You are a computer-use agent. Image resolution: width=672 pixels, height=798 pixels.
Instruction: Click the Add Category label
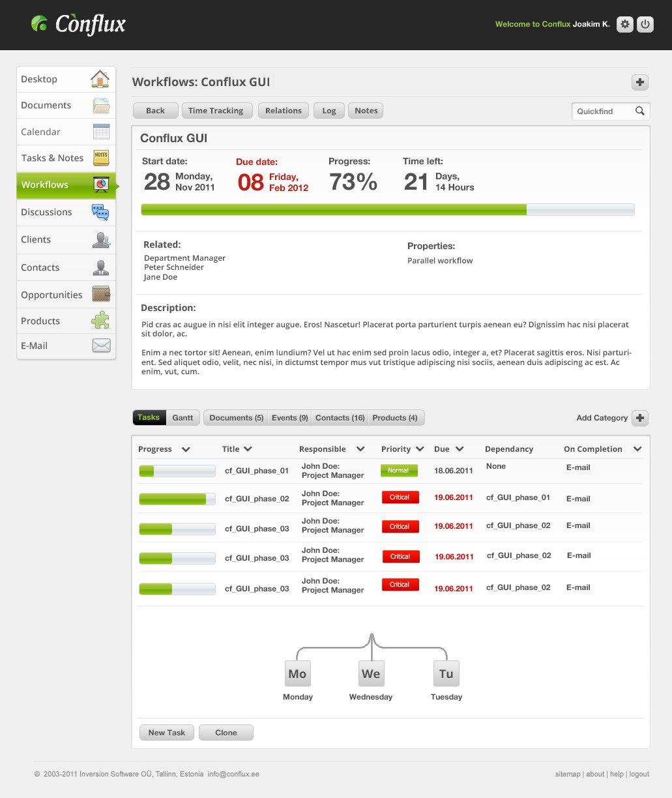coord(602,418)
